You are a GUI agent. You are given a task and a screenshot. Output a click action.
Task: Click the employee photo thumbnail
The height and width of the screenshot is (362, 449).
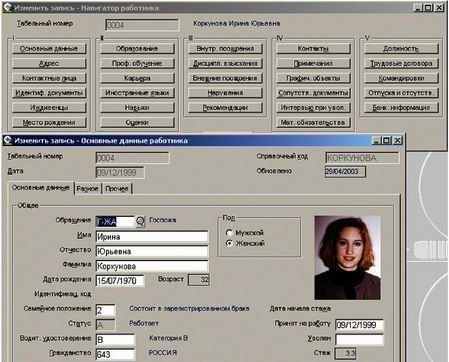(347, 257)
